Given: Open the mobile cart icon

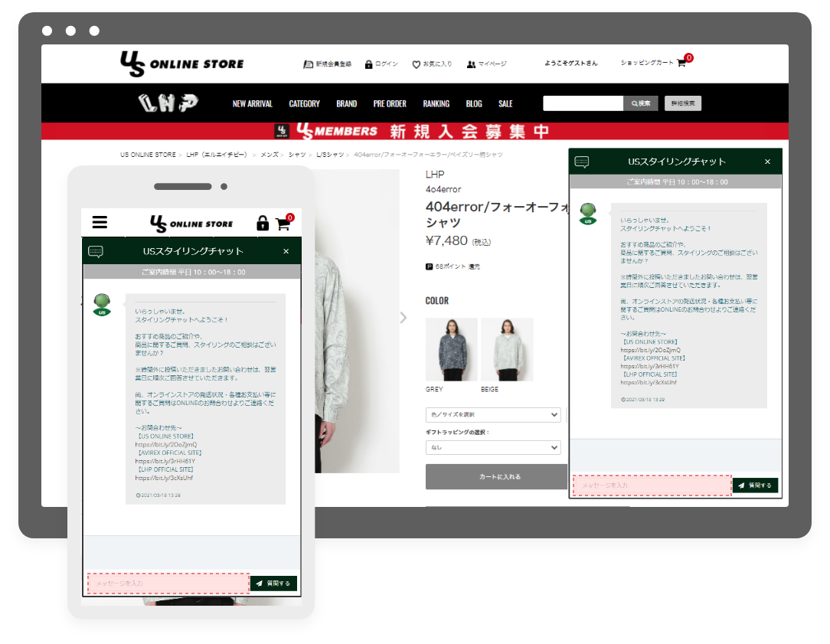Looking at the screenshot, I should pos(283,224).
